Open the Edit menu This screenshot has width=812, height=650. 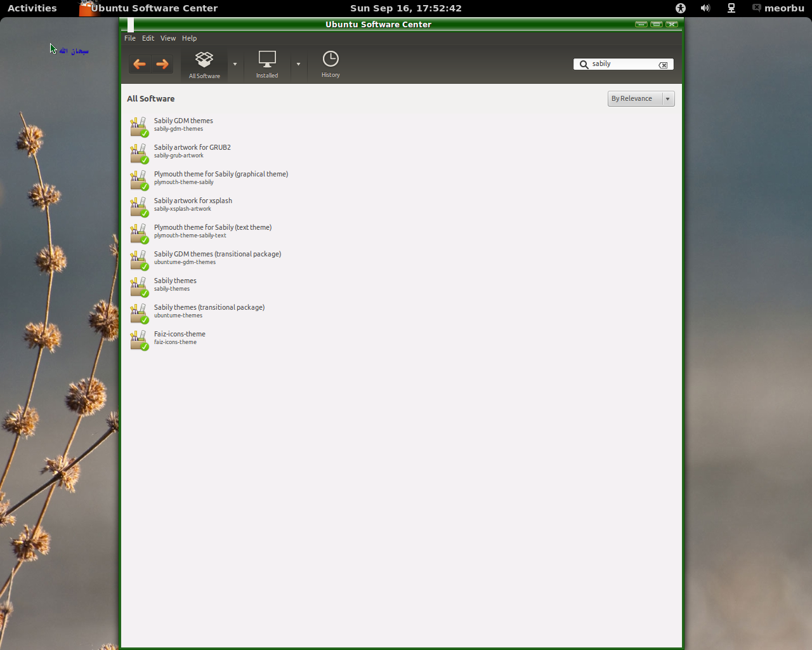(148, 38)
